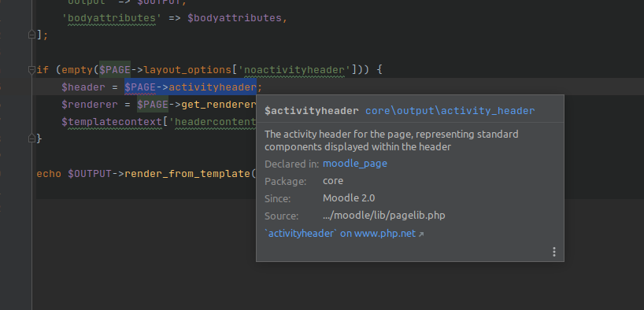
Task: Click the fold marker beside the closing bracket '];'
Action: click(31, 35)
